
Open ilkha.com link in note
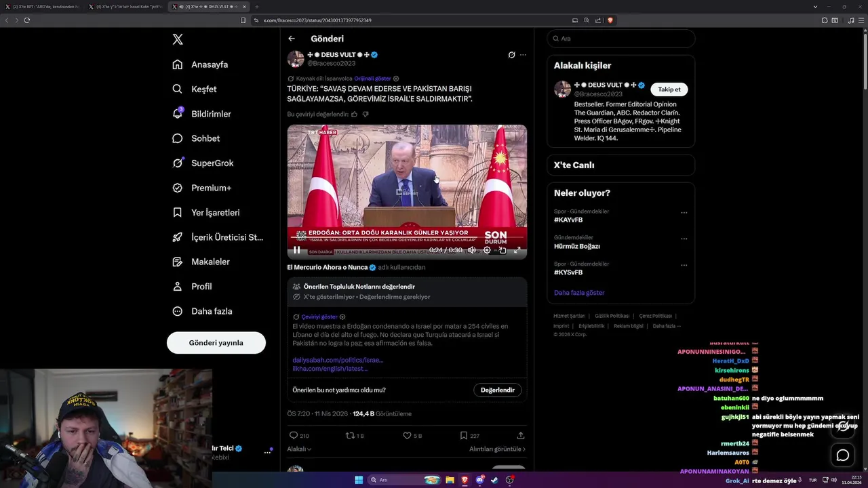[x=330, y=369]
